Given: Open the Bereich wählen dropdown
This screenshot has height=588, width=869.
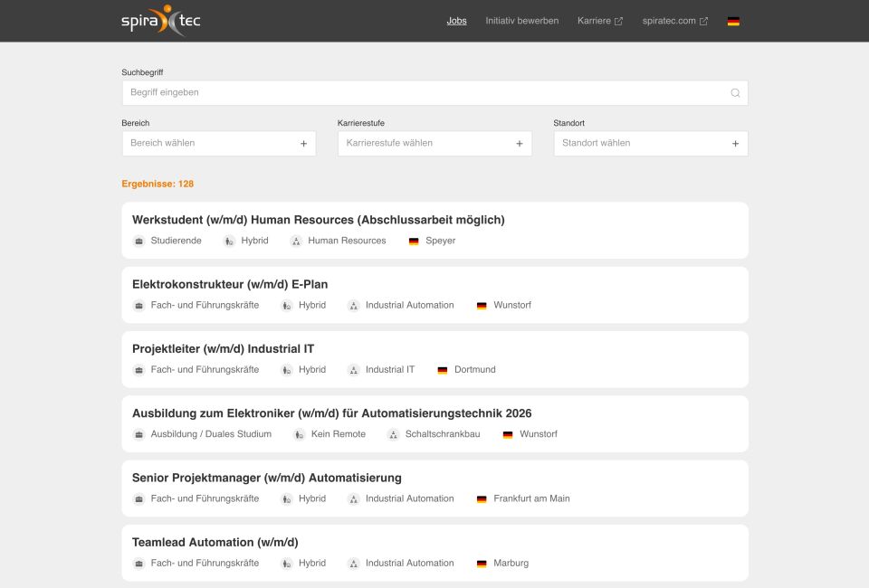Looking at the screenshot, I should coord(219,144).
